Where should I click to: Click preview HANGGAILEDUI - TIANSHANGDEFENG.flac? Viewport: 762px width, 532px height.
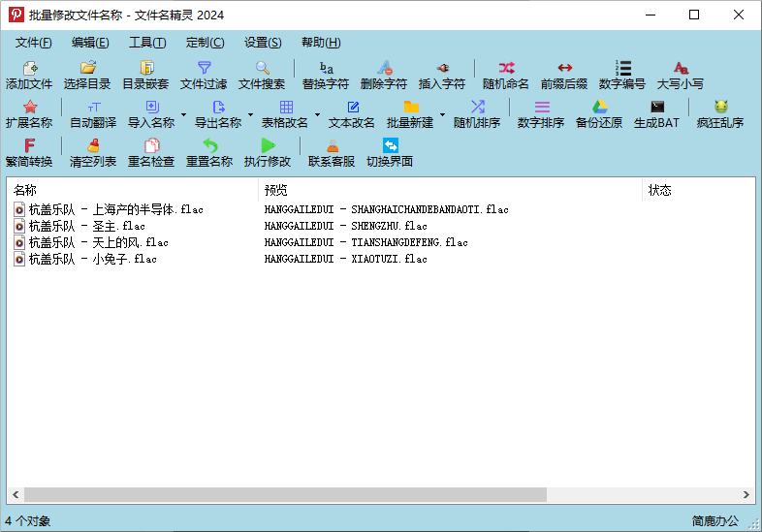(x=365, y=242)
